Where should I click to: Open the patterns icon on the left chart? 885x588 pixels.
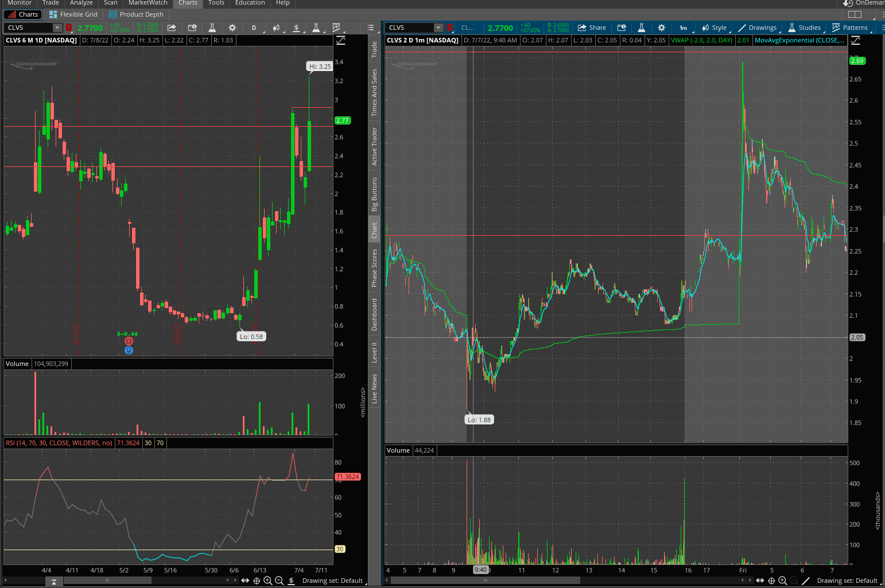tap(336, 28)
